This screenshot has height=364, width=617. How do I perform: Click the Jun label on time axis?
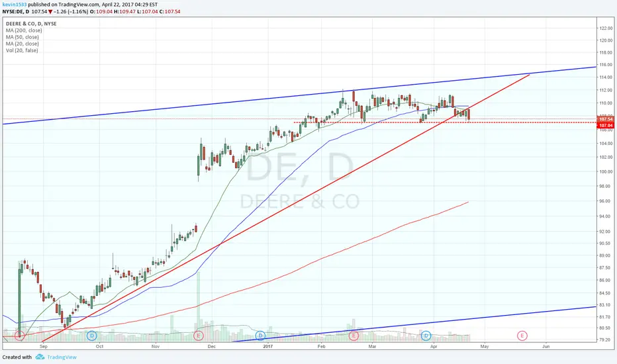[x=546, y=347]
